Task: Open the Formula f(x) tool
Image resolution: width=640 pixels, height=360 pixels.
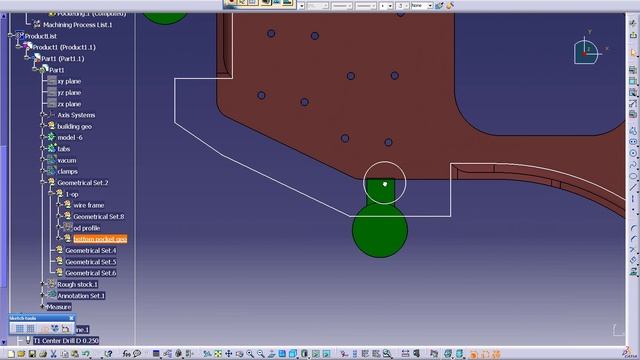Action: pos(127,354)
